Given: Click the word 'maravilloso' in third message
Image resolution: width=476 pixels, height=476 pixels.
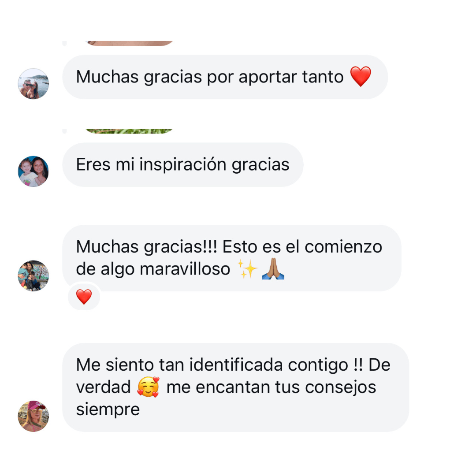Looking at the screenshot, I should coord(185,269).
